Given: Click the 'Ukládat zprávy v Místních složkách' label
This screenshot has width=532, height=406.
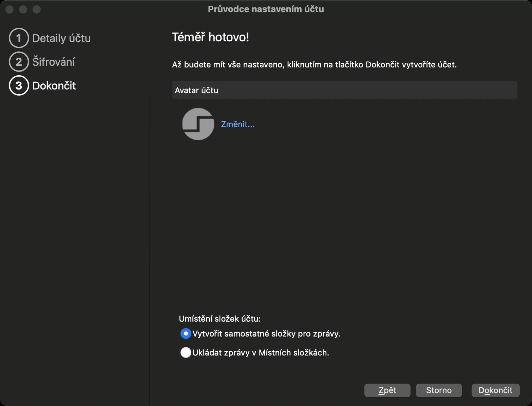Looking at the screenshot, I should (261, 353).
